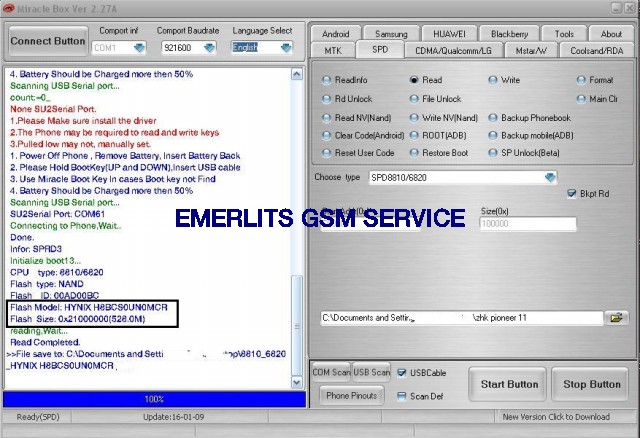Click the blue 100% progress bar
This screenshot has width=640, height=438.
(154, 399)
